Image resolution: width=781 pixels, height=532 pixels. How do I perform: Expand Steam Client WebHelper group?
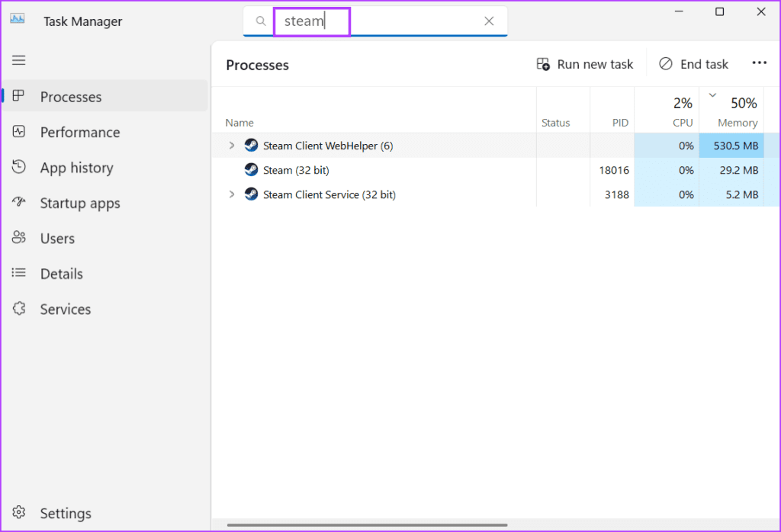232,146
